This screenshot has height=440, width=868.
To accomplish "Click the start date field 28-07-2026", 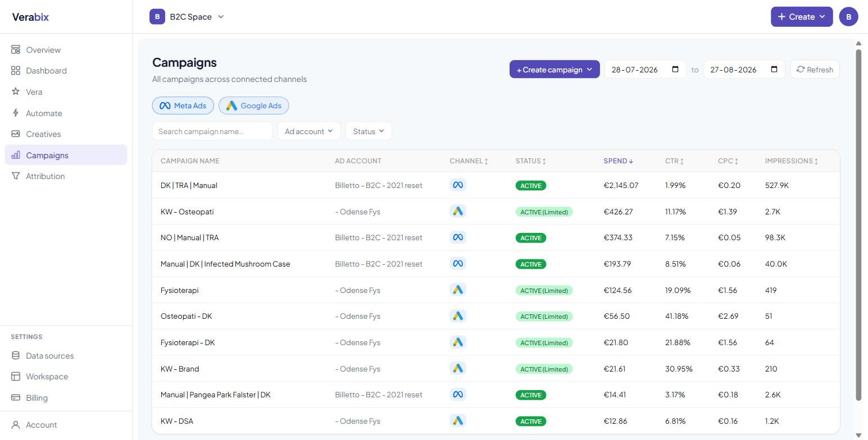I will tap(645, 69).
